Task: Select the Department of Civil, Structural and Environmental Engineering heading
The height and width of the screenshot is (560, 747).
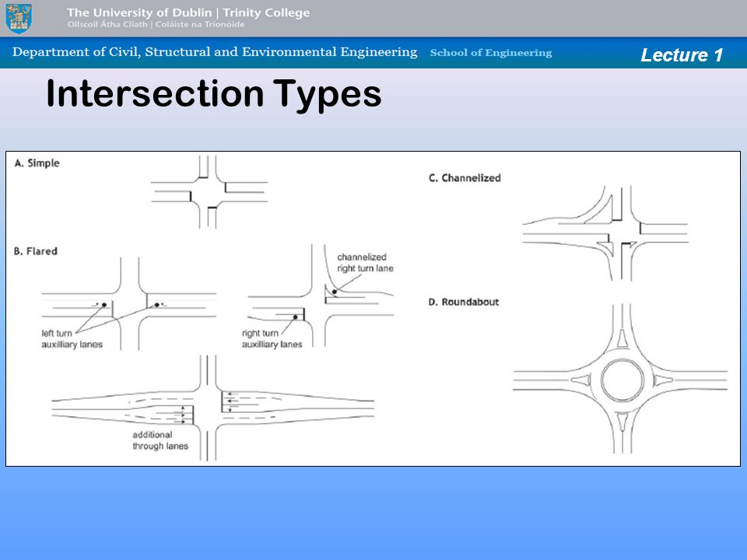Action: [215, 52]
